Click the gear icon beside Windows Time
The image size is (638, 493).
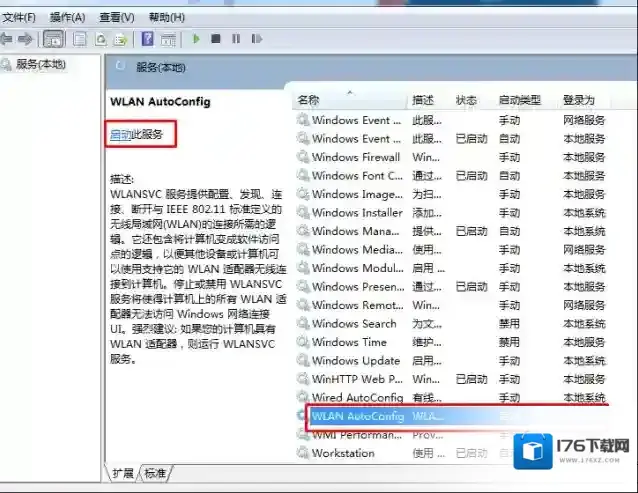(x=303, y=342)
